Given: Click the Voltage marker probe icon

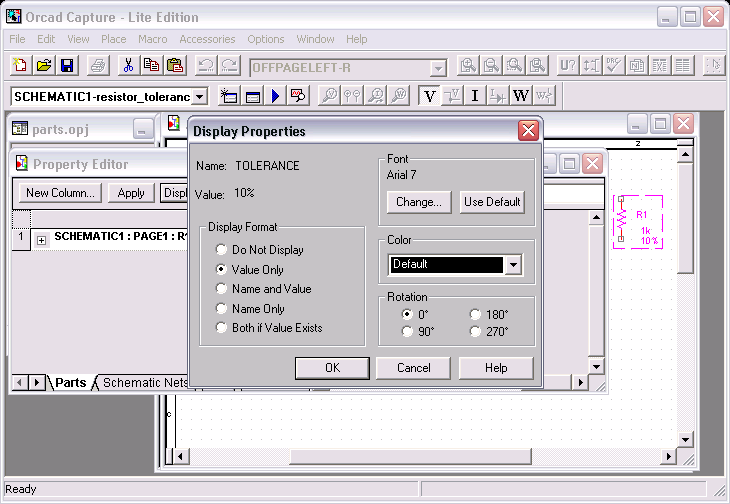Looking at the screenshot, I should tap(330, 96).
